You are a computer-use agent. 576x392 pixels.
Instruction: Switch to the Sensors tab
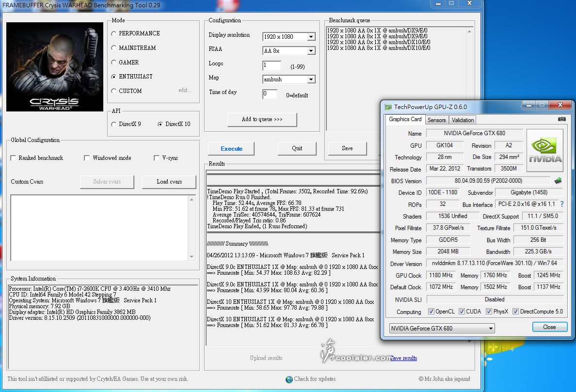436,120
